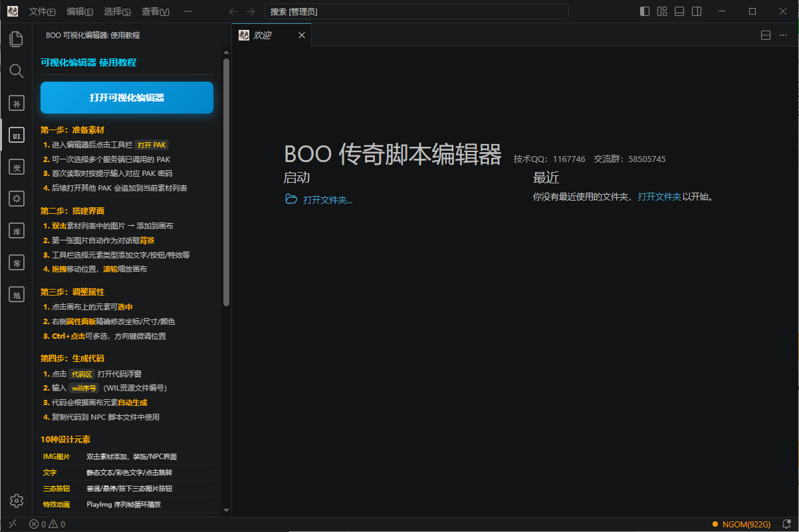Click the folder icon beside 打开文件夹...
The height and width of the screenshot is (532, 799).
tap(291, 199)
